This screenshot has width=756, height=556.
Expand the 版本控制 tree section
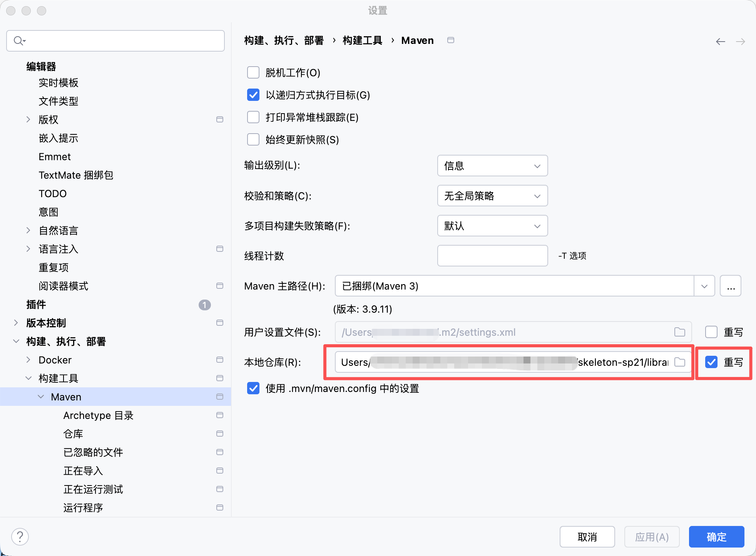[16, 323]
